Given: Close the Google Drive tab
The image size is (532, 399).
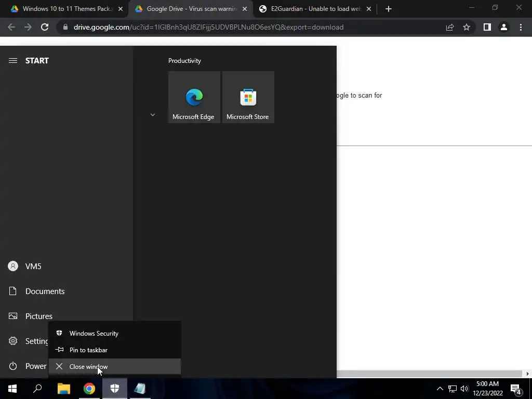Looking at the screenshot, I should pyautogui.click(x=245, y=9).
